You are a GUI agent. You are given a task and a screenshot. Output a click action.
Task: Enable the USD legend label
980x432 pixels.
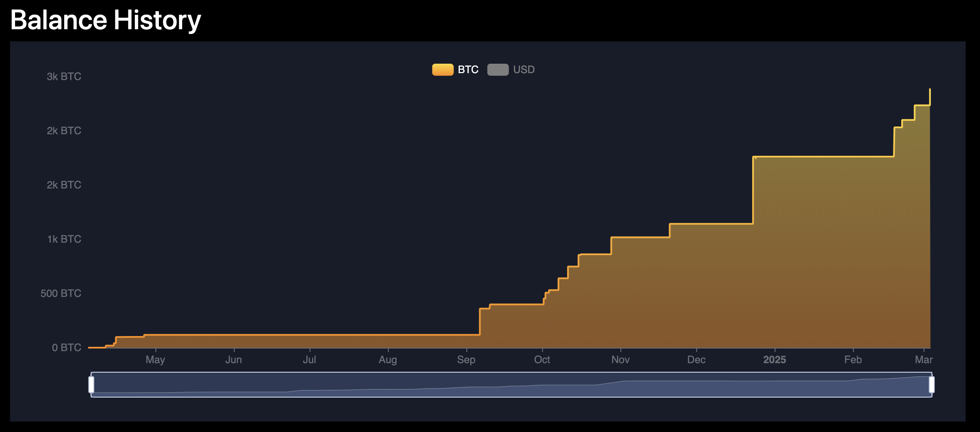coord(524,70)
